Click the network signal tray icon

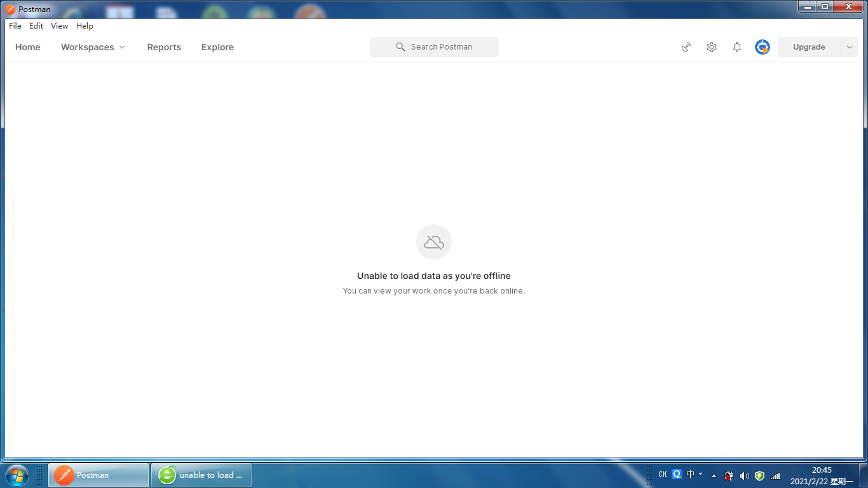click(x=775, y=475)
